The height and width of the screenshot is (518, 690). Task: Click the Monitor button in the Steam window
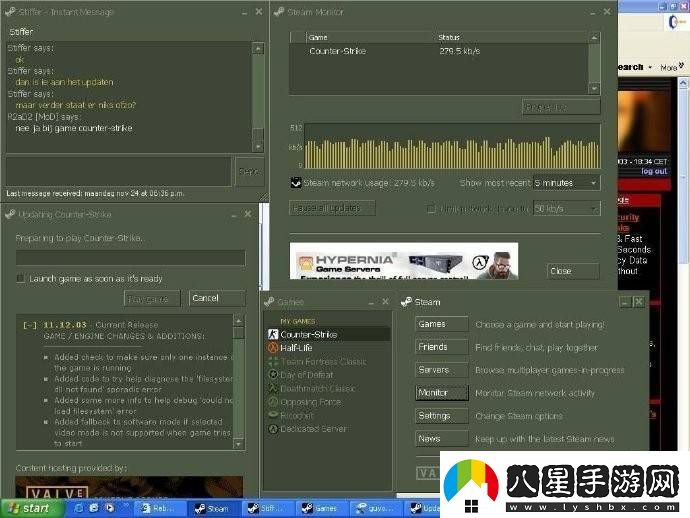click(441, 393)
